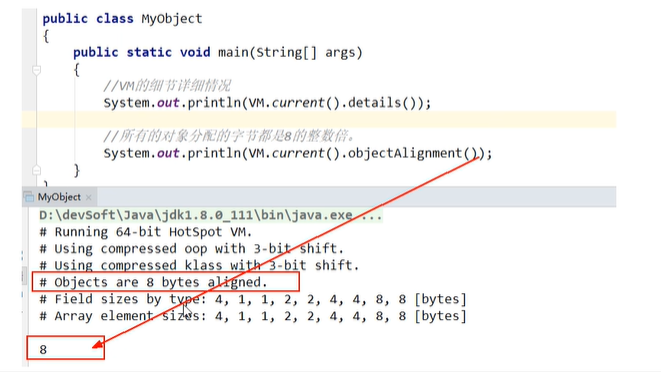Toggle the fold marker at the method end
661x372 pixels.
[37, 170]
